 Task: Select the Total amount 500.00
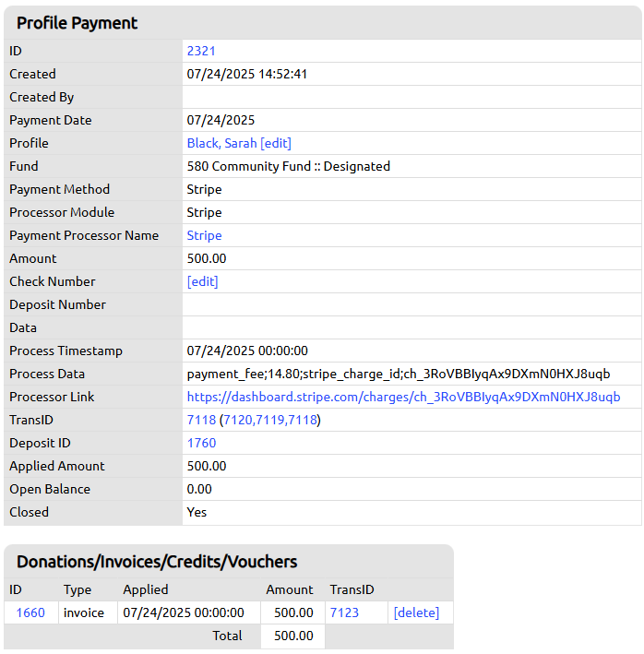[x=293, y=636]
